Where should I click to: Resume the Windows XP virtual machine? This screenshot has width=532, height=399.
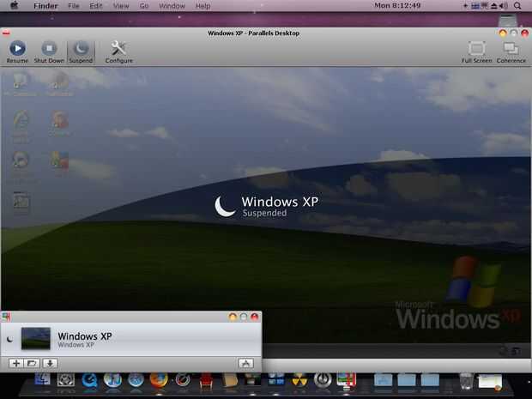point(17,51)
